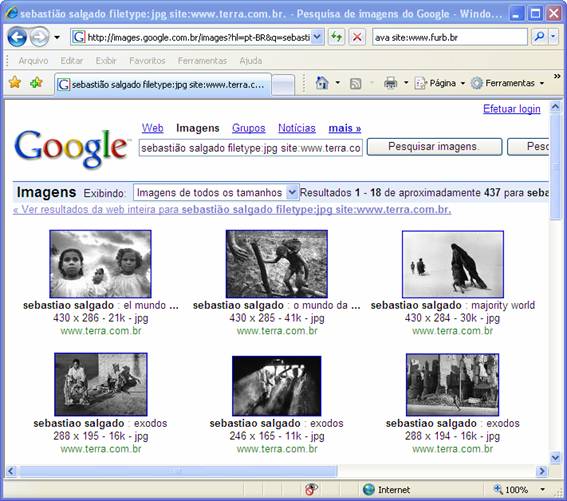
Task: Click Add to Favorites star-plus icon
Action: point(36,83)
